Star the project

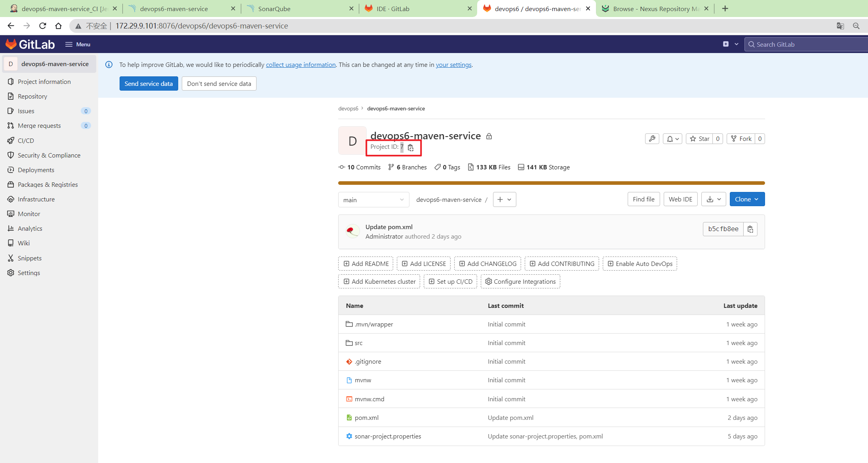[699, 139]
